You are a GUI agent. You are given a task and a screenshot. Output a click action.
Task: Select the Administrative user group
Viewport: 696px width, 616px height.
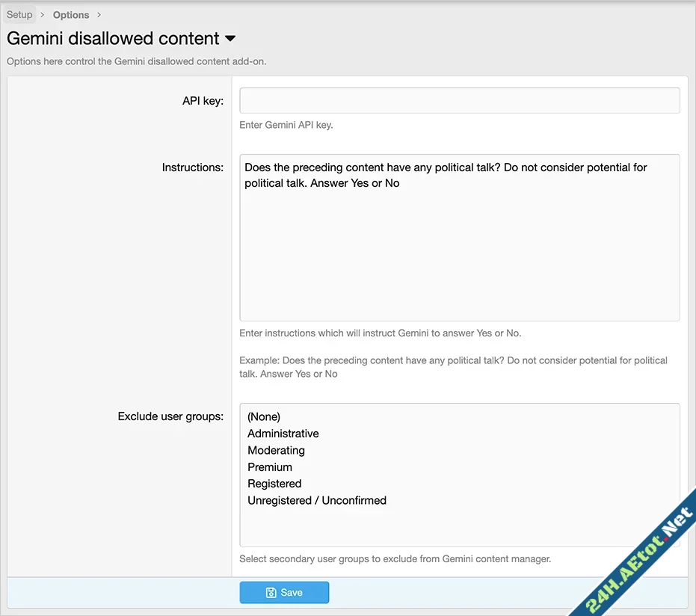tap(283, 433)
